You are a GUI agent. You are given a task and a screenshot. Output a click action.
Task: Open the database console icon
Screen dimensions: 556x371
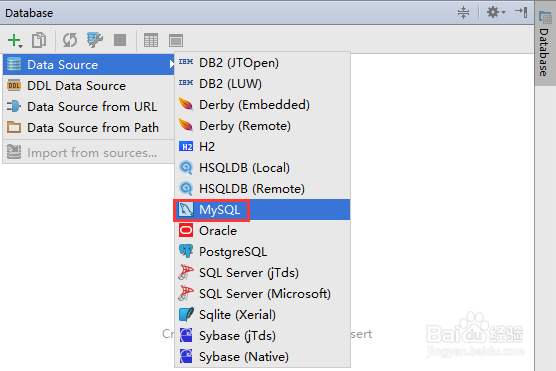(176, 40)
